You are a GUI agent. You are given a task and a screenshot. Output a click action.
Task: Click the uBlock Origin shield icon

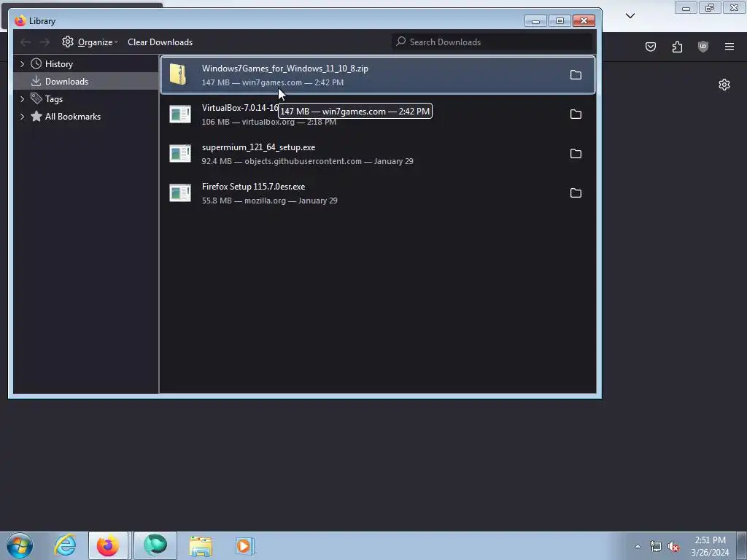[703, 47]
